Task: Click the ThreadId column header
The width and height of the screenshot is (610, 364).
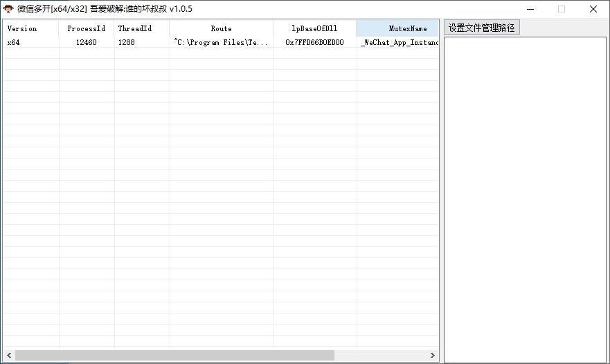Action: click(134, 28)
